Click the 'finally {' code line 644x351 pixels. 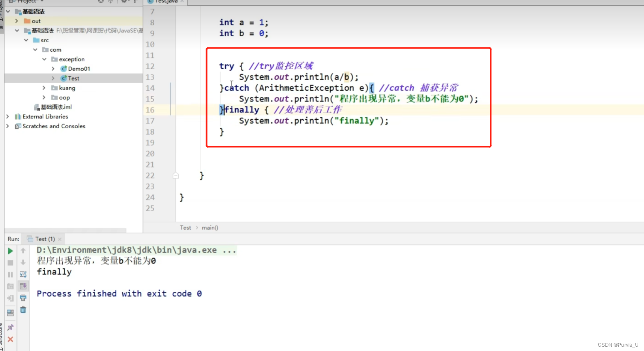coord(281,110)
